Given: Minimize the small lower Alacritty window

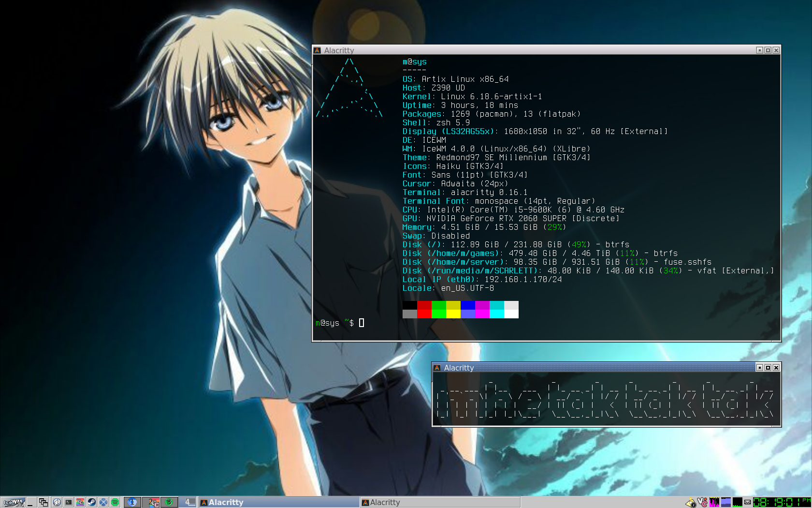Looking at the screenshot, I should 759,368.
